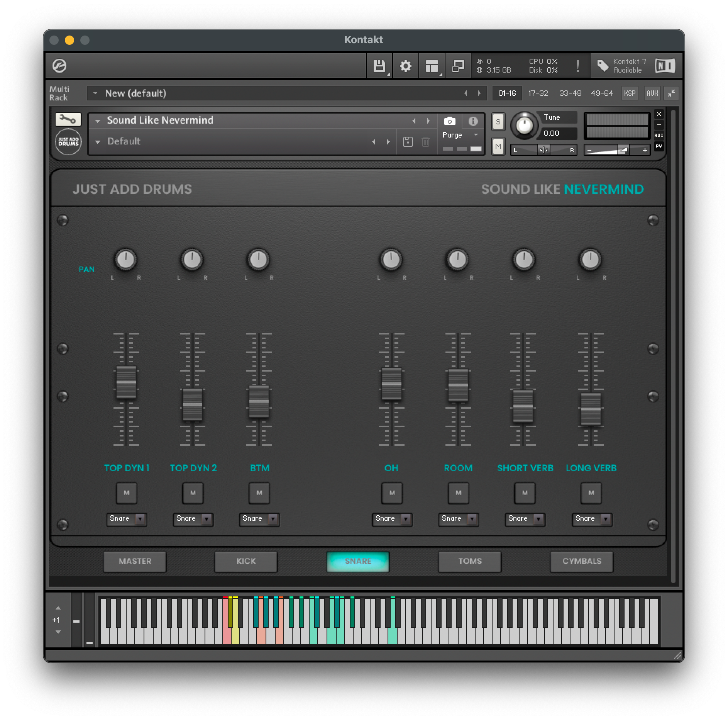Open the Kontakt options gear icon
This screenshot has height=720, width=728.
[405, 66]
